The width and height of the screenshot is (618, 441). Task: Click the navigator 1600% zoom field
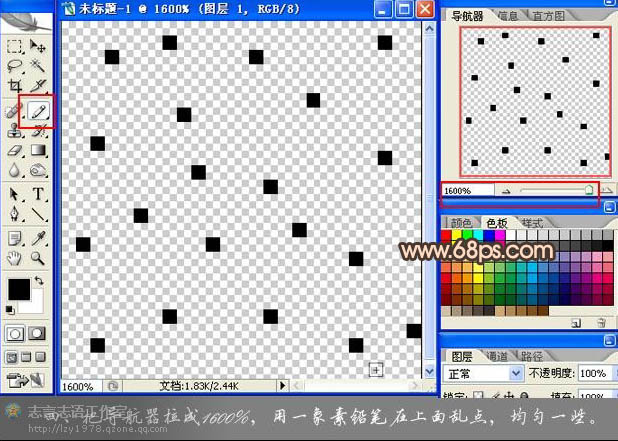click(x=468, y=191)
